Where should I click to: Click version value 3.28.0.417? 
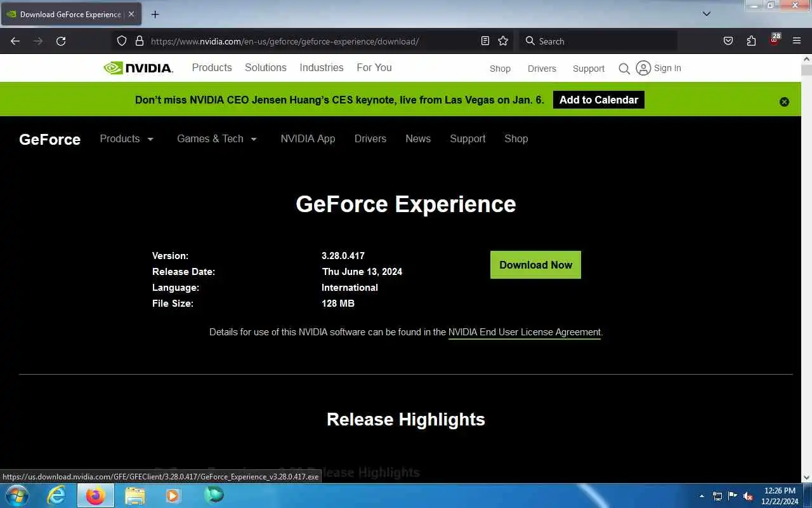coord(343,256)
